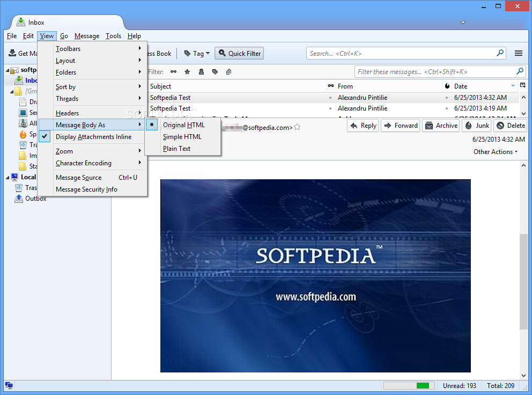Open the Help menu
Viewport: 532px width, 395px height.
(x=134, y=36)
